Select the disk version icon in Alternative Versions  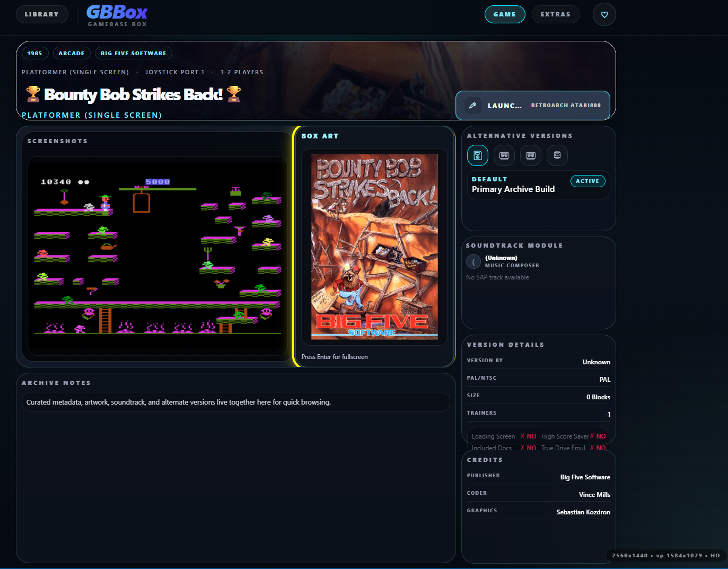(477, 155)
